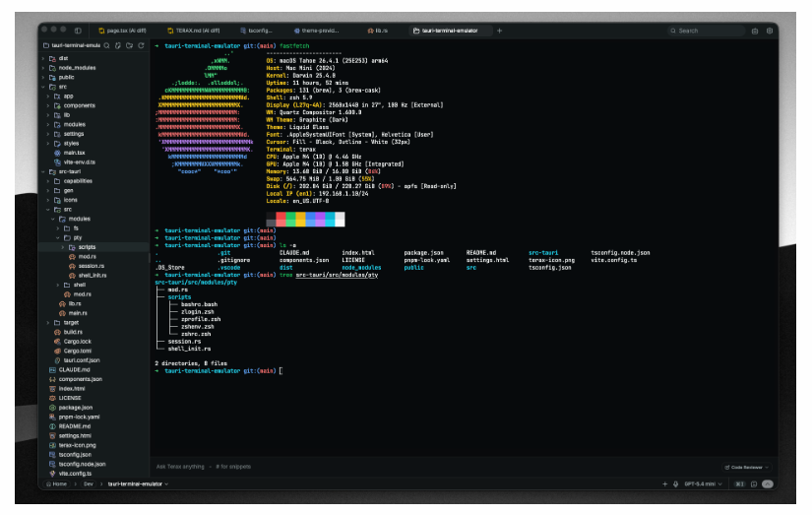Search files using explorer magnifier icon
Screen dimensions: 812x515
click(x=106, y=45)
